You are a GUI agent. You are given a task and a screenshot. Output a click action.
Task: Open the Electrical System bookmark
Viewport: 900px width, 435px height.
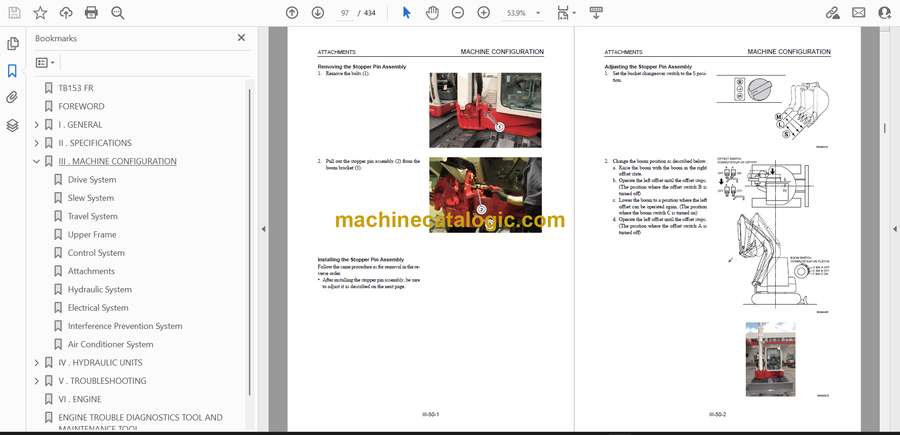click(98, 308)
